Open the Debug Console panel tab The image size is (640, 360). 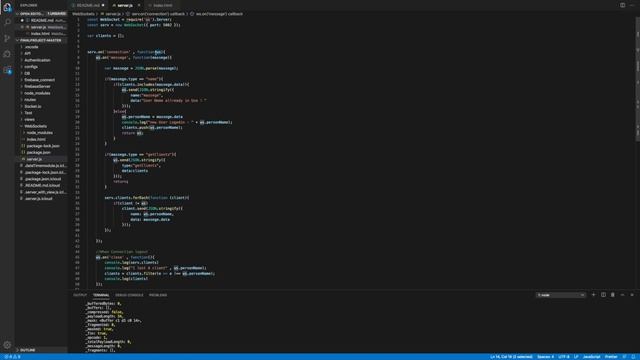[129, 295]
